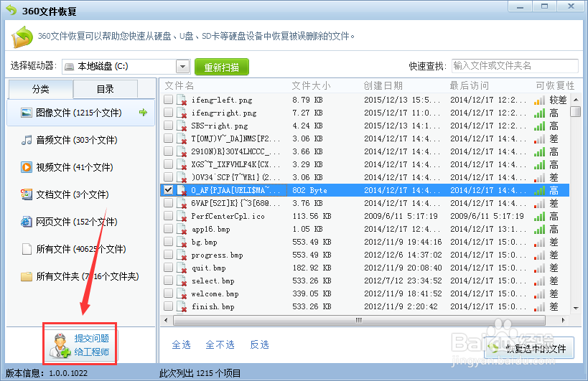Image resolution: width=588 pixels, height=381 pixels.
Task: Select the document files icon
Action: pyautogui.click(x=27, y=194)
